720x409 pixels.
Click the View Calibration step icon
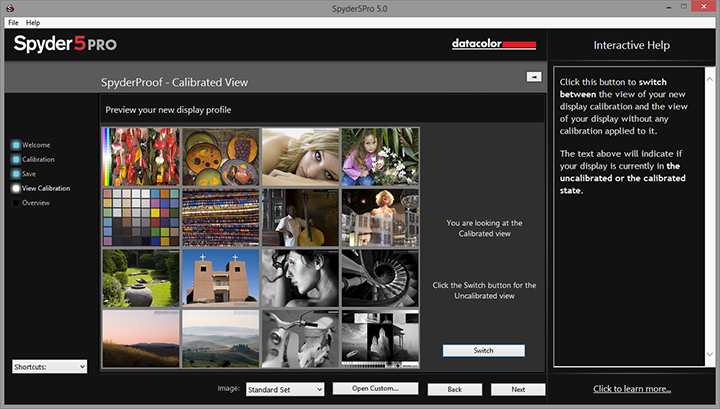coord(16,188)
